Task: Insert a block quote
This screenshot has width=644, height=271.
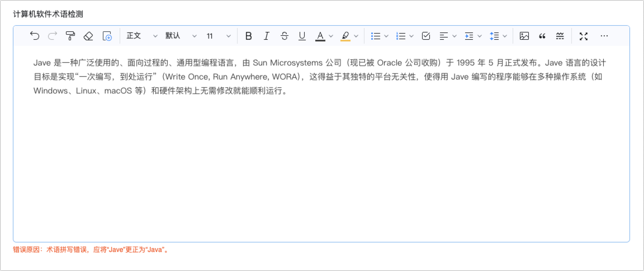Action: [542, 36]
